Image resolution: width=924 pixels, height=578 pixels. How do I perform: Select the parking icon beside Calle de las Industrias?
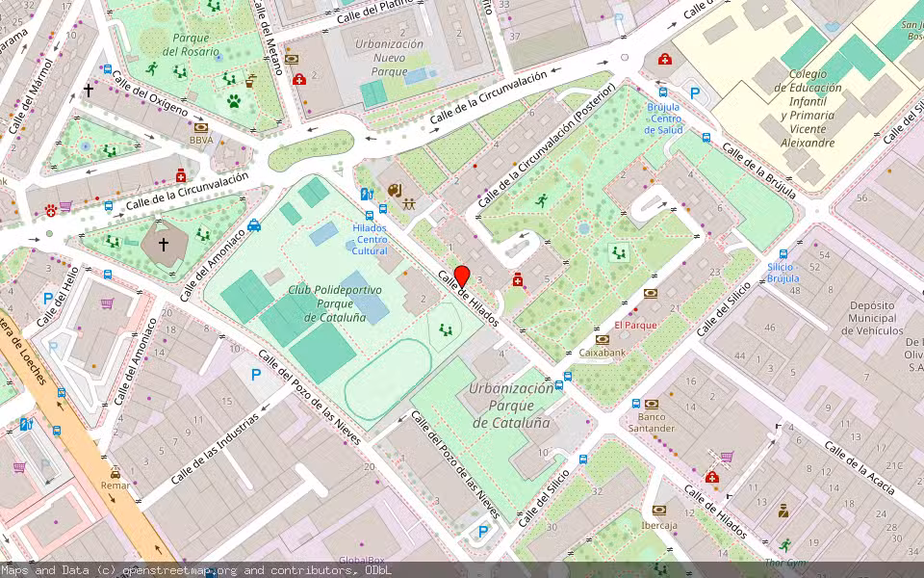[x=256, y=374]
